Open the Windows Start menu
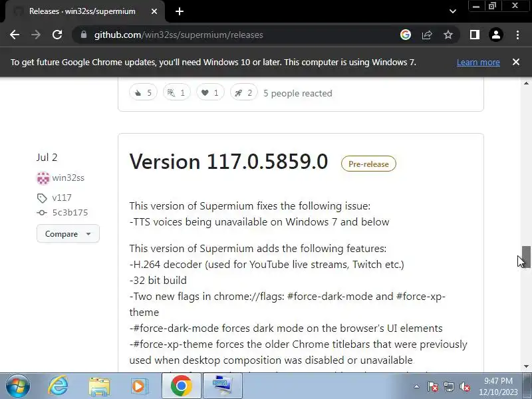 click(17, 386)
